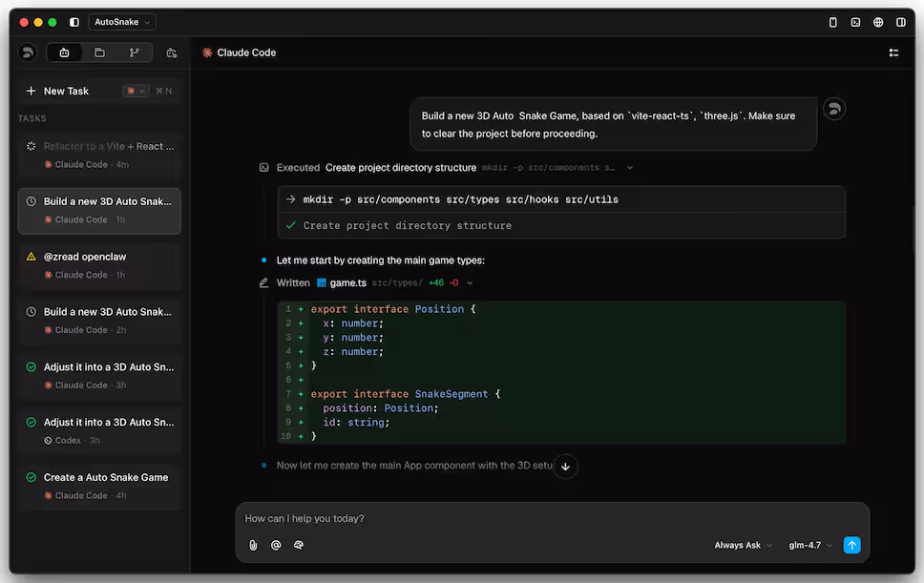924x583 pixels.
Task: Click the mobile device icon in the header
Action: tap(833, 22)
